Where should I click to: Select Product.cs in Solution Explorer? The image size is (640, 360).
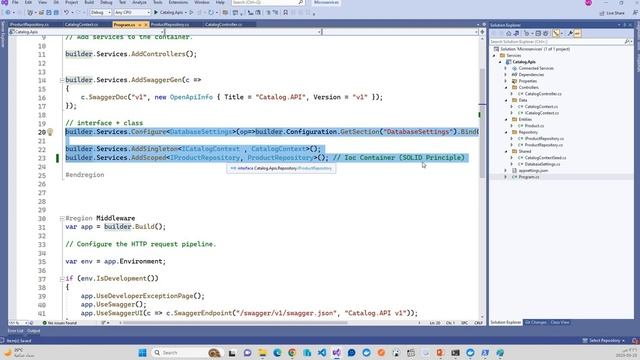(x=534, y=126)
